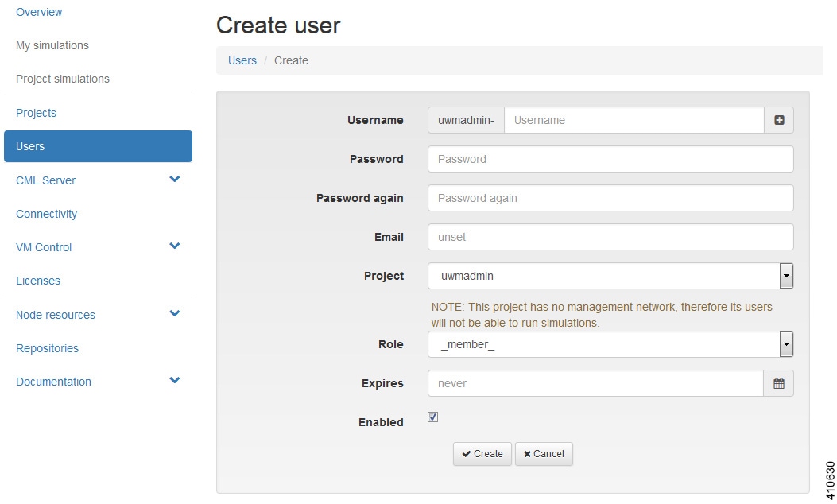Toggle the Enabled checkbox
This screenshot has height=504, width=837.
[433, 417]
